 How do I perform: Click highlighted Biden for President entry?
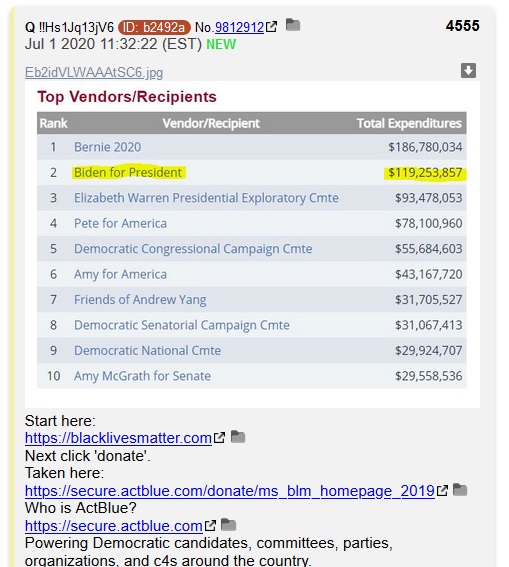(x=128, y=172)
